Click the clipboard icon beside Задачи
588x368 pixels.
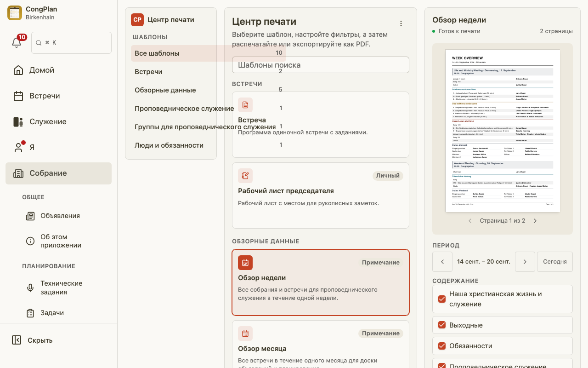point(30,313)
